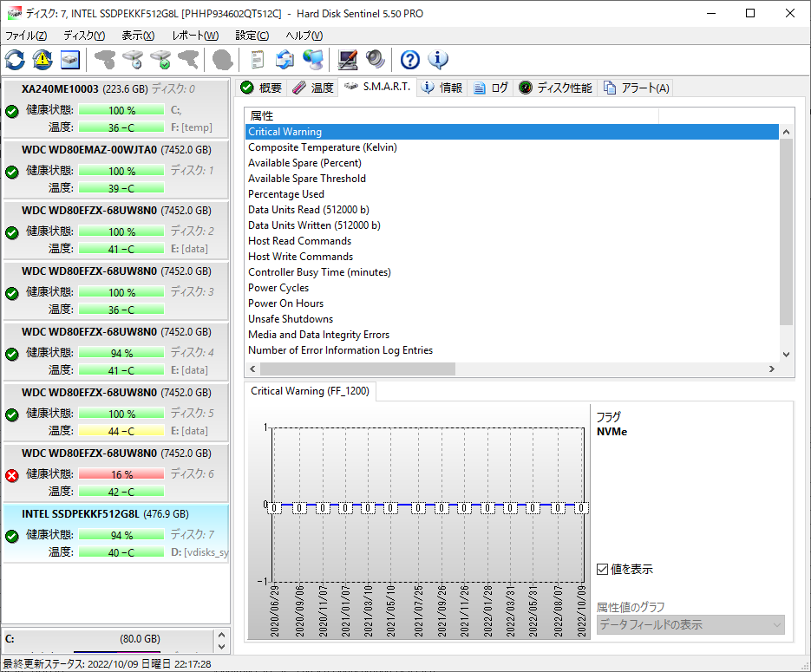Click the grayed disk icon with clock badge

[133, 60]
